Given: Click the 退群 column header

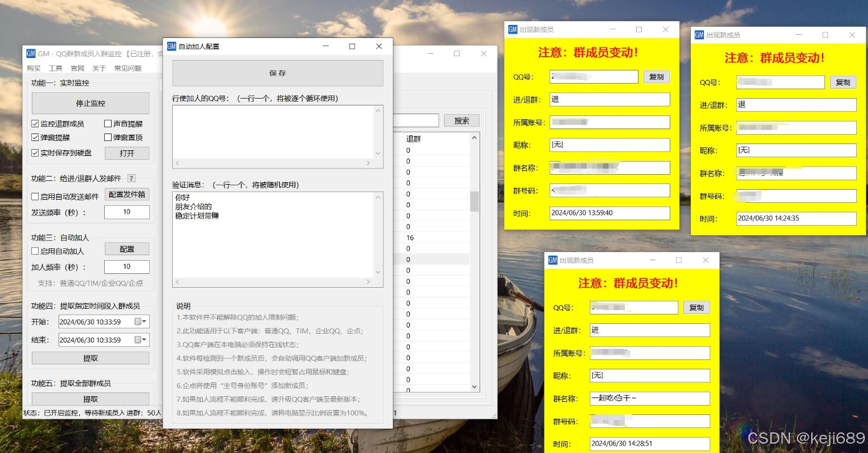Looking at the screenshot, I should 413,139.
